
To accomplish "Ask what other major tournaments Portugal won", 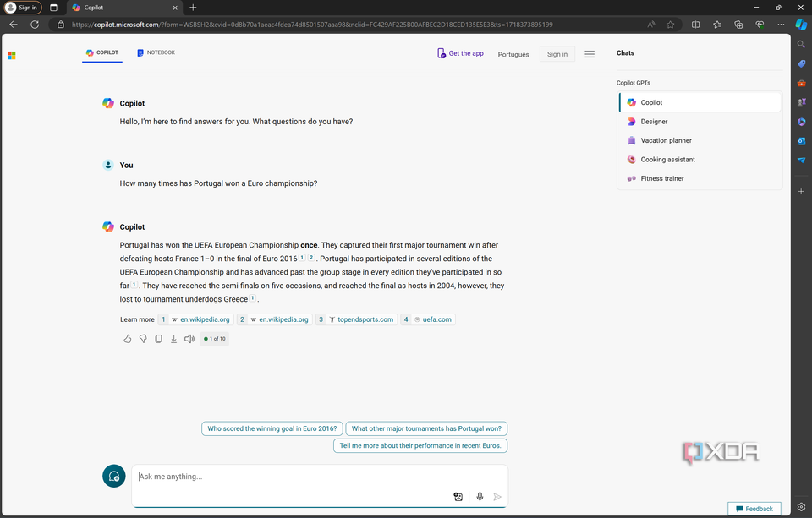I will pyautogui.click(x=426, y=428).
